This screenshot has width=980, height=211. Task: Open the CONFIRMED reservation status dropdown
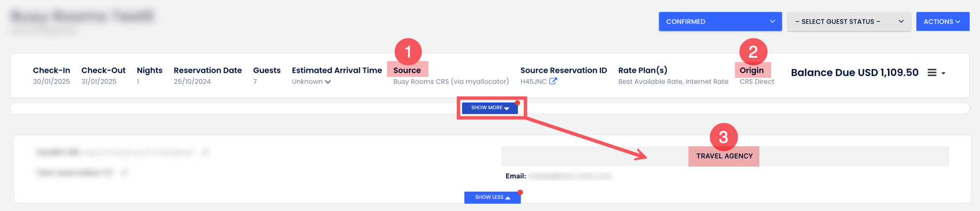(x=720, y=22)
